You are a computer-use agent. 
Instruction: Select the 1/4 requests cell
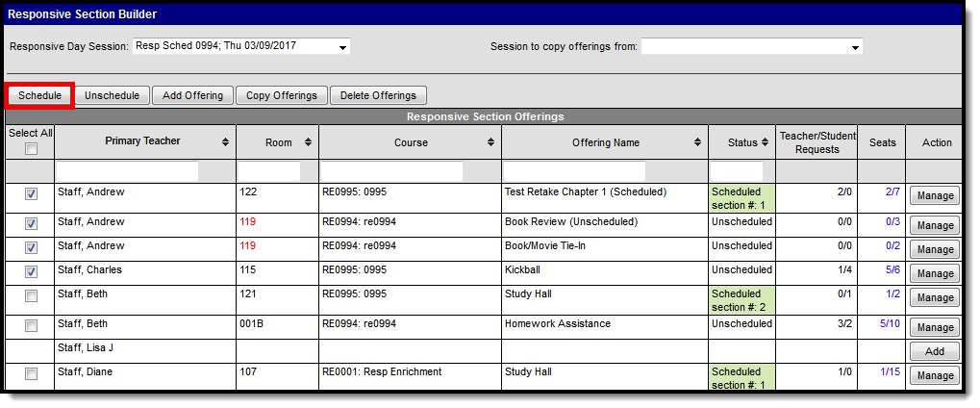tap(817, 273)
